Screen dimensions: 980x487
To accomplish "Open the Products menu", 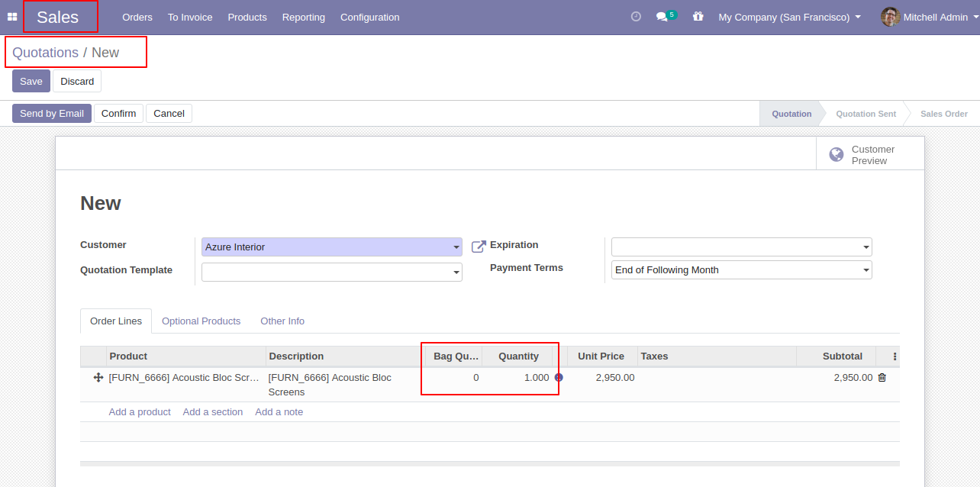I will tap(247, 17).
